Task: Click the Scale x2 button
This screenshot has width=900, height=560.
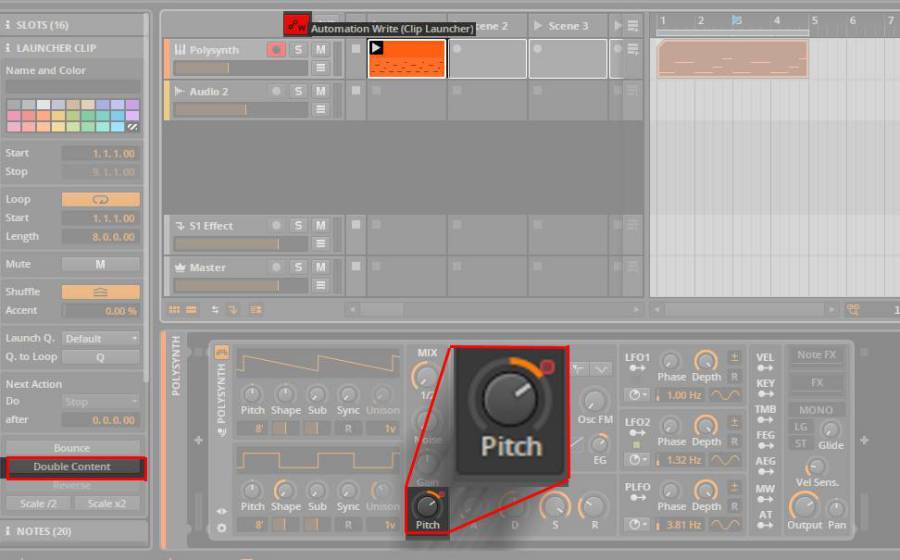Action: pos(105,503)
